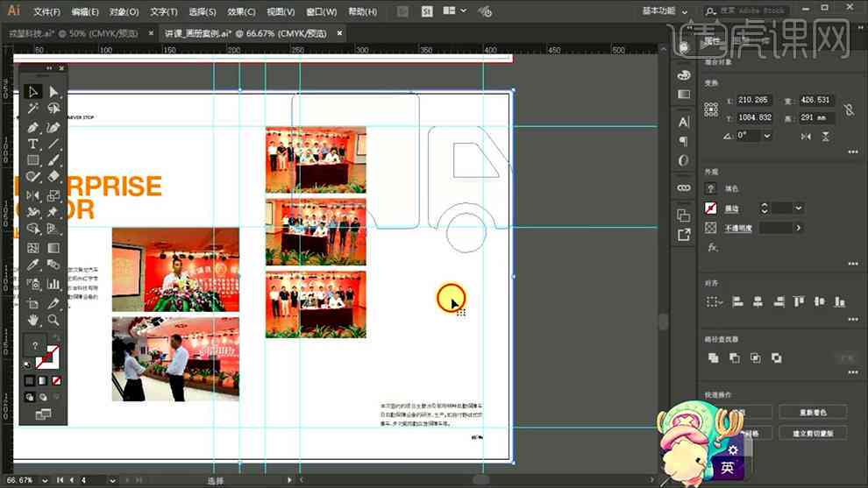The image size is (868, 488).
Task: Select the Selection tool (black arrow)
Action: click(32, 91)
